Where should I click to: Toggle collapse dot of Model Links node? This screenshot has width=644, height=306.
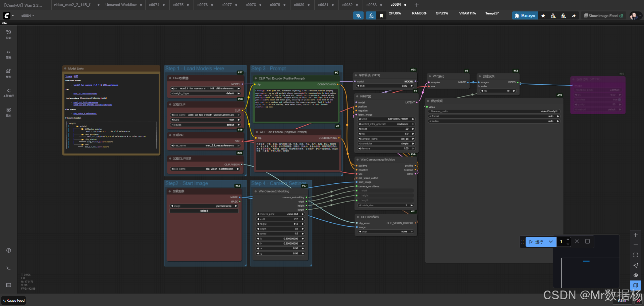(65, 69)
